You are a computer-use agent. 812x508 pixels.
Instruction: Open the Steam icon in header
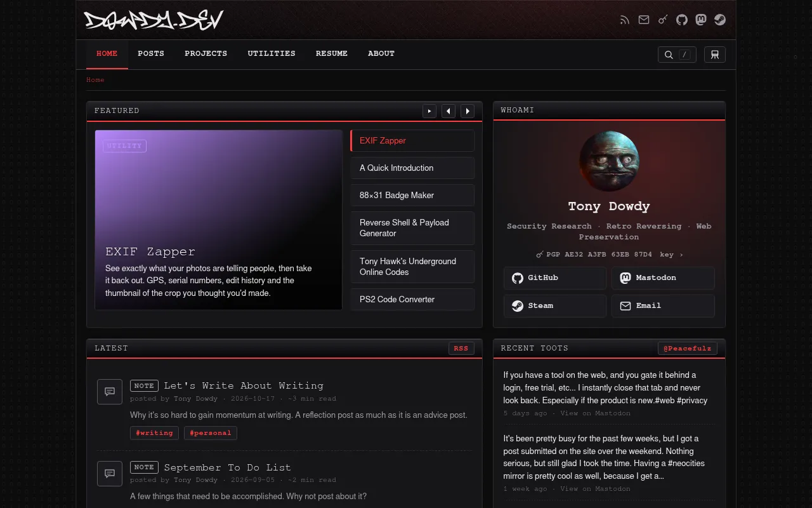tap(720, 20)
